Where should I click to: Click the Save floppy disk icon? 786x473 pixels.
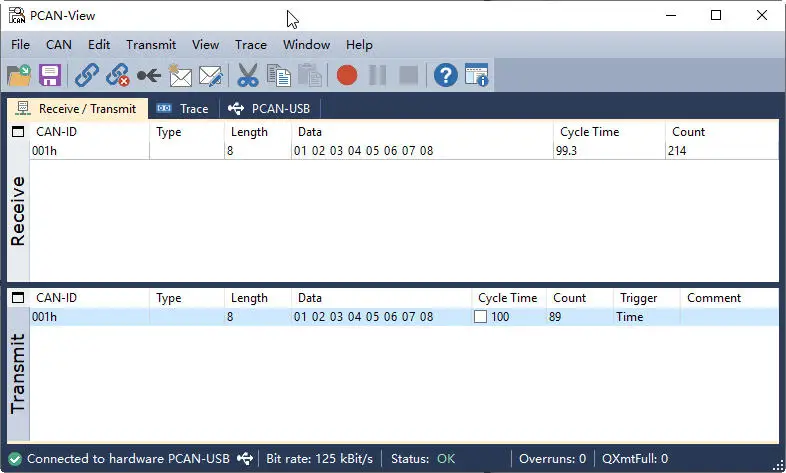50,76
